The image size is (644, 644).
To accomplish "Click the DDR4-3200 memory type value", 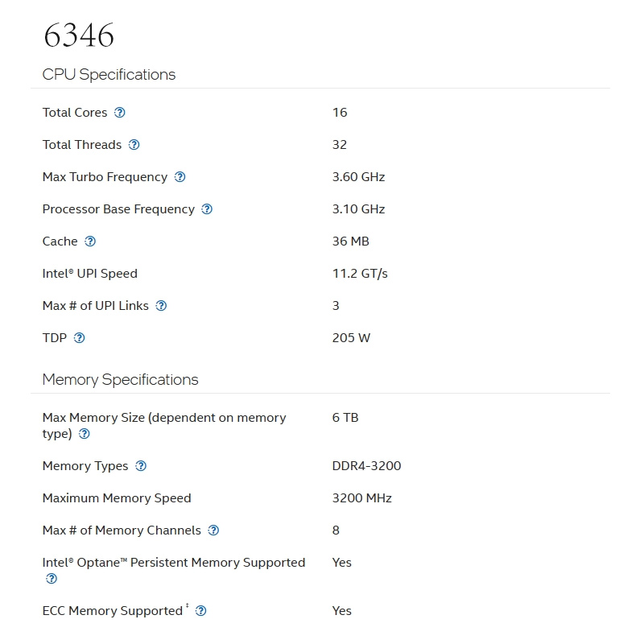I will pyautogui.click(x=366, y=466).
